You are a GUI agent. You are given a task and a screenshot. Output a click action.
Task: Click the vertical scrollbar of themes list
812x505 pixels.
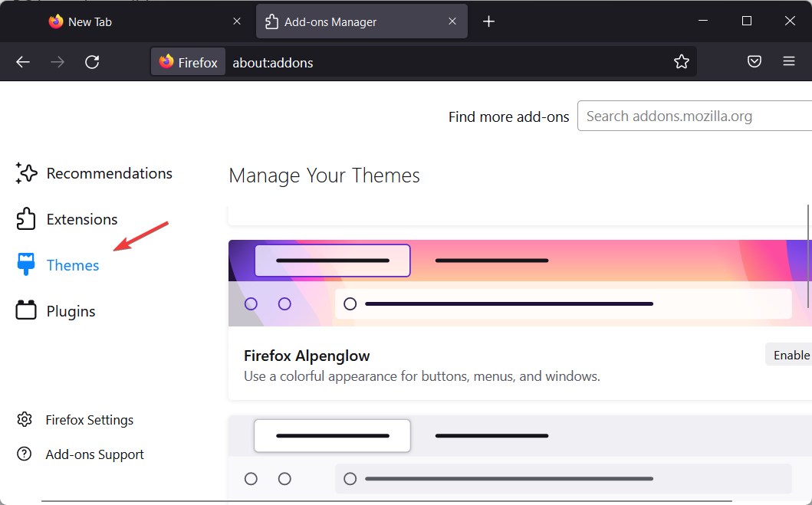[808, 256]
